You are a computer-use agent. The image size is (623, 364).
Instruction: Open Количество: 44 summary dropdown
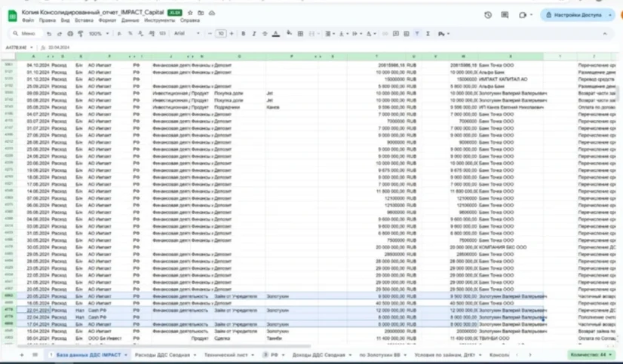(591, 354)
